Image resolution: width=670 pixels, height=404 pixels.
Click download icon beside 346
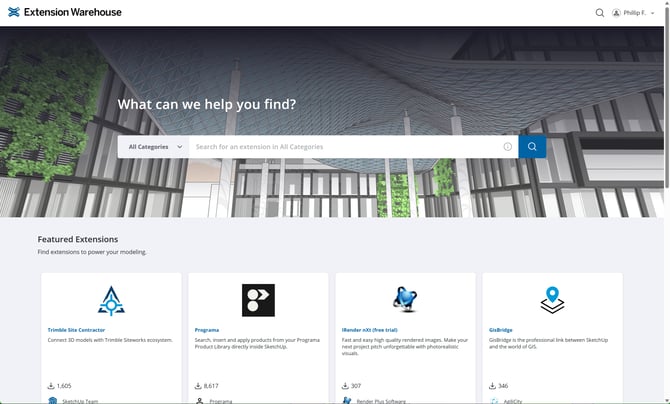tap(492, 386)
